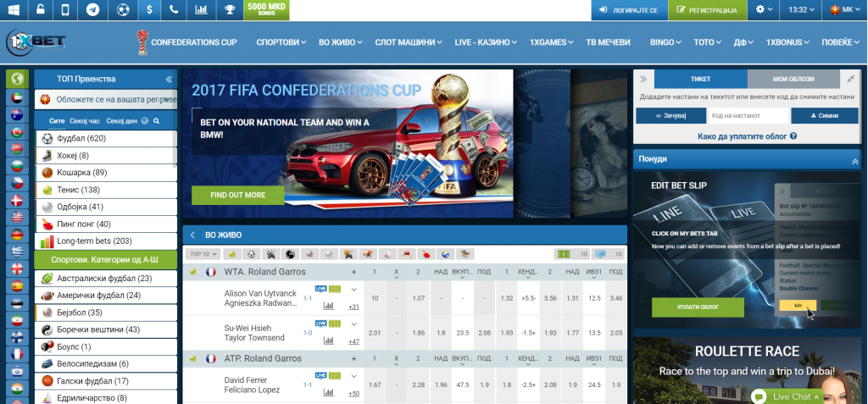The image size is (868, 404).
Task: Choose the Australia flag in country sidebar
Action: [x=17, y=114]
